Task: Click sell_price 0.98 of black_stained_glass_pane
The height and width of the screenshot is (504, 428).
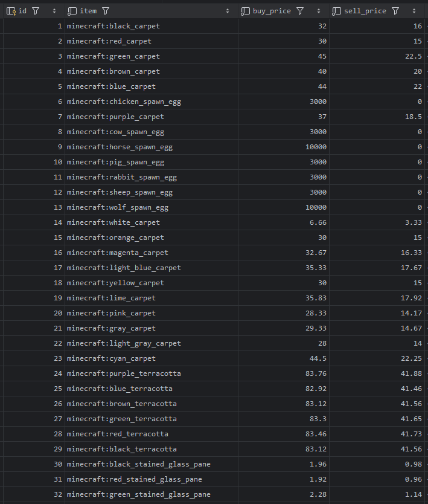Action: (377, 464)
